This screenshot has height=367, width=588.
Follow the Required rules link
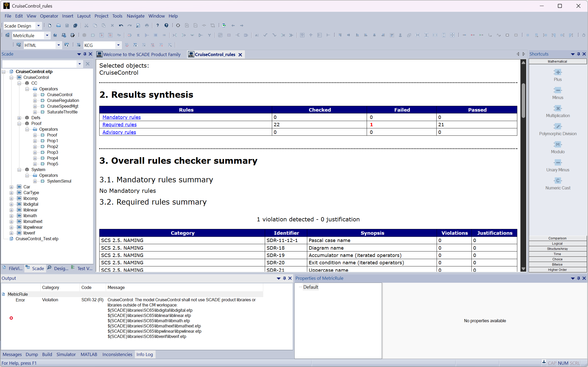[x=119, y=125]
